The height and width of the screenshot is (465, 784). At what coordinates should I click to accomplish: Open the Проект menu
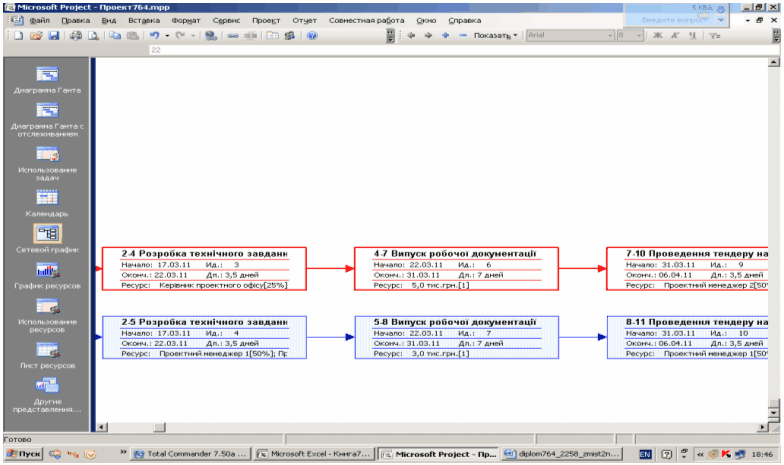(x=266, y=20)
